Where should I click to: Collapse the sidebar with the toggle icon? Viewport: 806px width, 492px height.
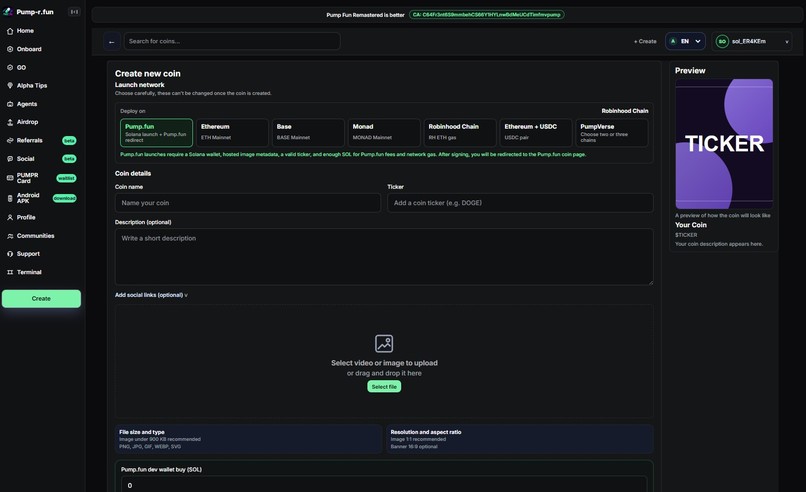(74, 12)
